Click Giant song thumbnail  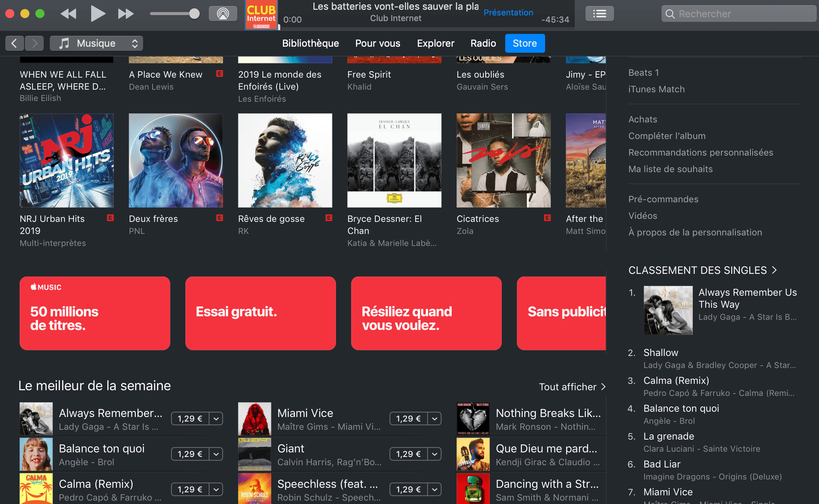point(255,454)
